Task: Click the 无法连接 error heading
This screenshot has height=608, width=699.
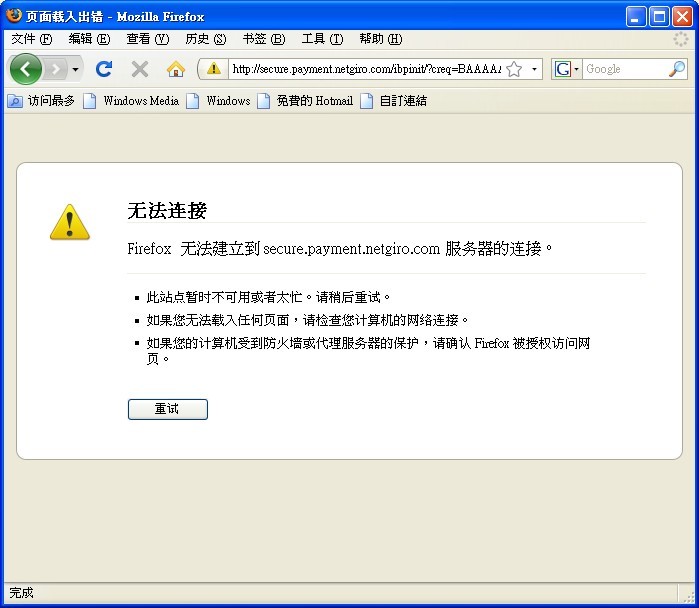Action: click(x=167, y=210)
